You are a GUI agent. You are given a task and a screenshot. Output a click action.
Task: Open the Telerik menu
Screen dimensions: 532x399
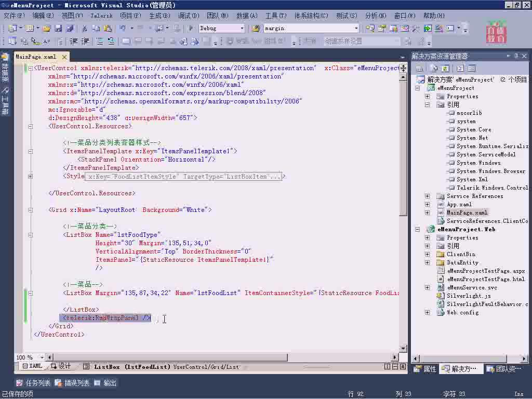point(101,16)
